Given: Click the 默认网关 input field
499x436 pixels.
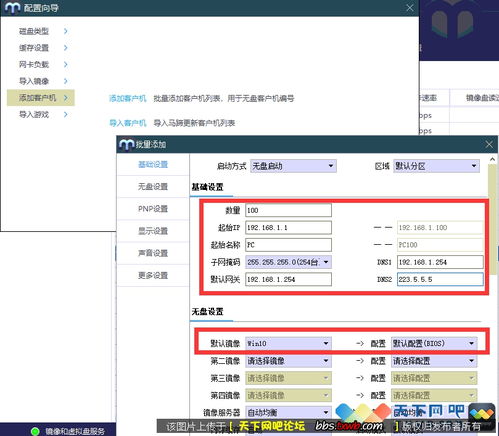Looking at the screenshot, I should pos(288,280).
